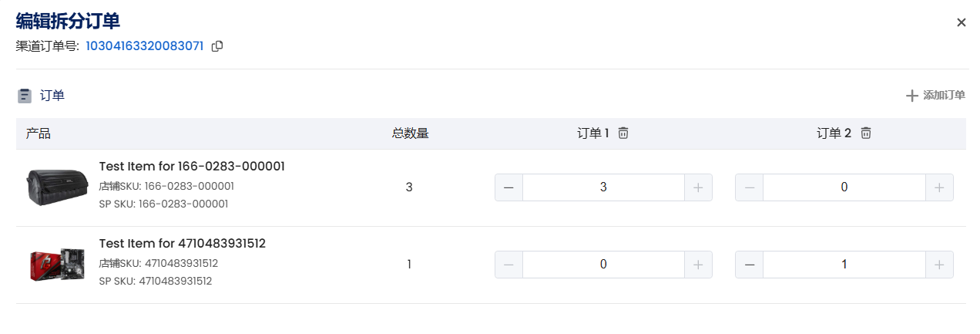Open channel order link 10304163320083071
The width and height of the screenshot is (980, 334).
point(144,46)
